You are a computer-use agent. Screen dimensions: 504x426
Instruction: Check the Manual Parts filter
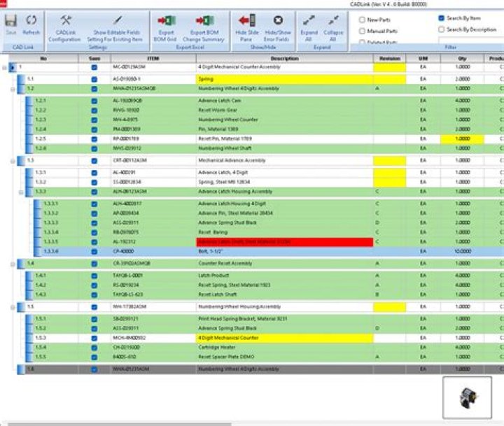362,31
